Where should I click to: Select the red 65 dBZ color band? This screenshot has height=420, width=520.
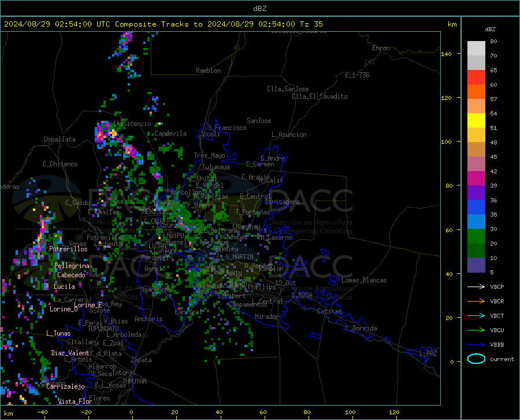[x=476, y=77]
